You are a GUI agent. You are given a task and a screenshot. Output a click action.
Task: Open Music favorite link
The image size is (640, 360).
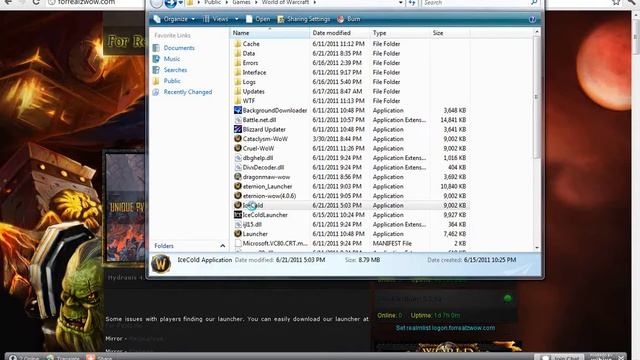point(172,59)
